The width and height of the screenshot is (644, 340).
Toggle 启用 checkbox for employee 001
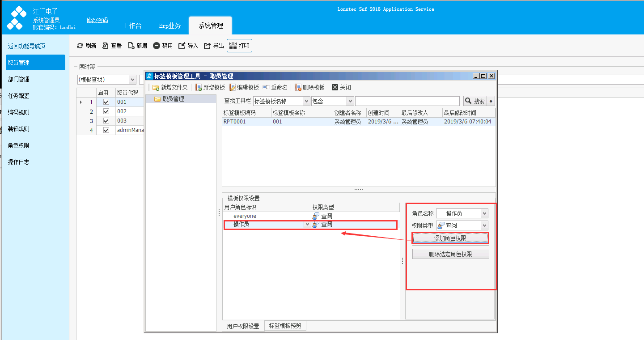point(106,102)
